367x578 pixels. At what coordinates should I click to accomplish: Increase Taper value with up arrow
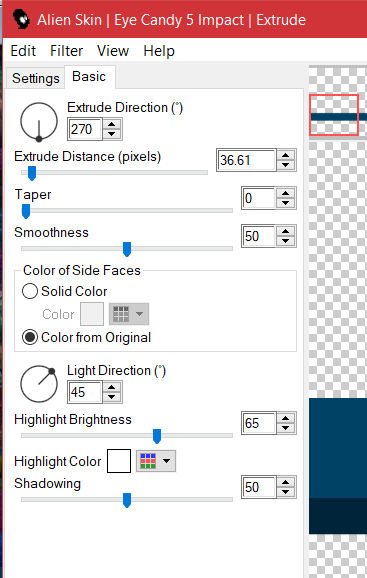[286, 193]
